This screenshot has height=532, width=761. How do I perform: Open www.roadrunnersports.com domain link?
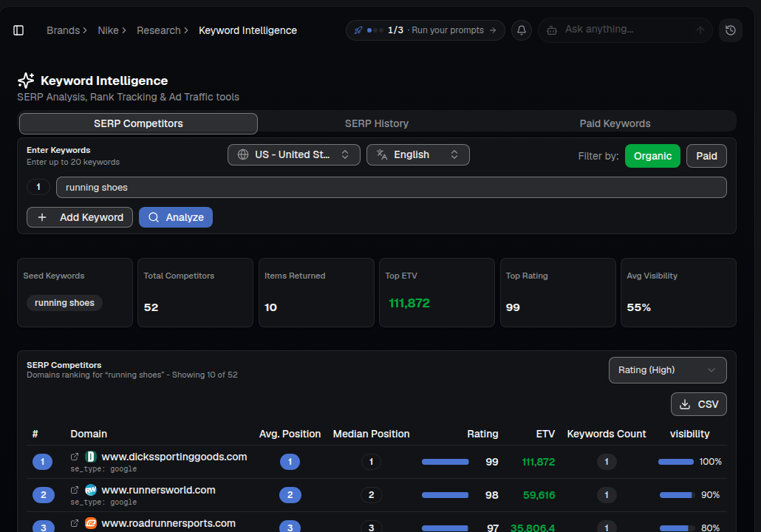168,523
